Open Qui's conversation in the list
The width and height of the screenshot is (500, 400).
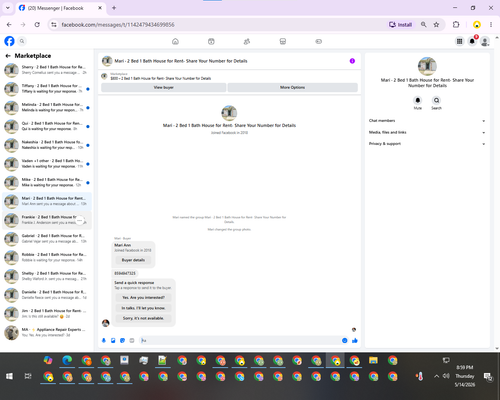tap(47, 126)
